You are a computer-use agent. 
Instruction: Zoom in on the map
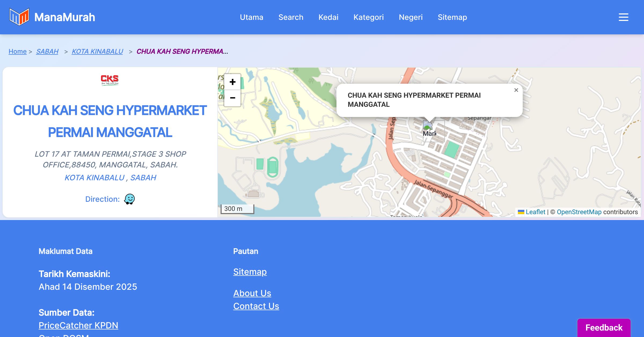pos(232,82)
